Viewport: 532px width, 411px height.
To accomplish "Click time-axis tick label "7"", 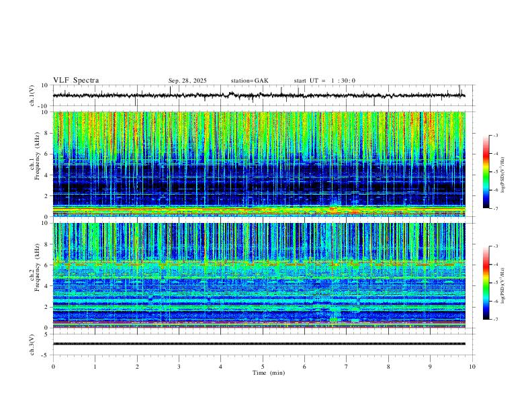I will [x=347, y=367].
